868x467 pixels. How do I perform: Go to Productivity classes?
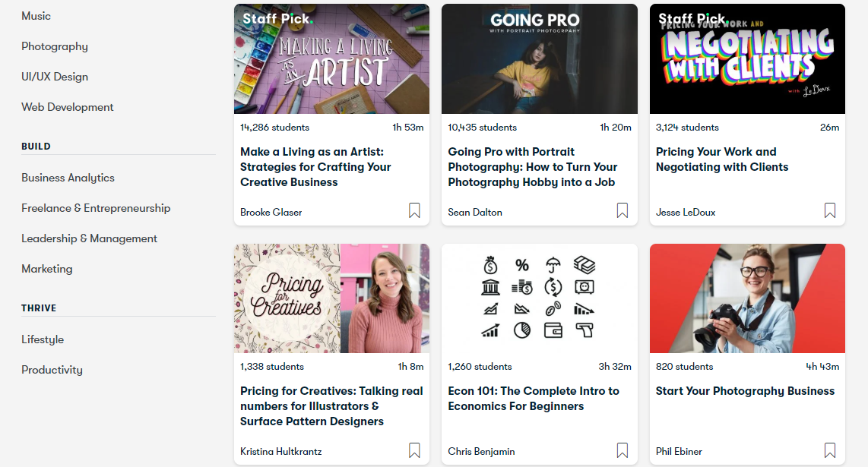click(52, 370)
